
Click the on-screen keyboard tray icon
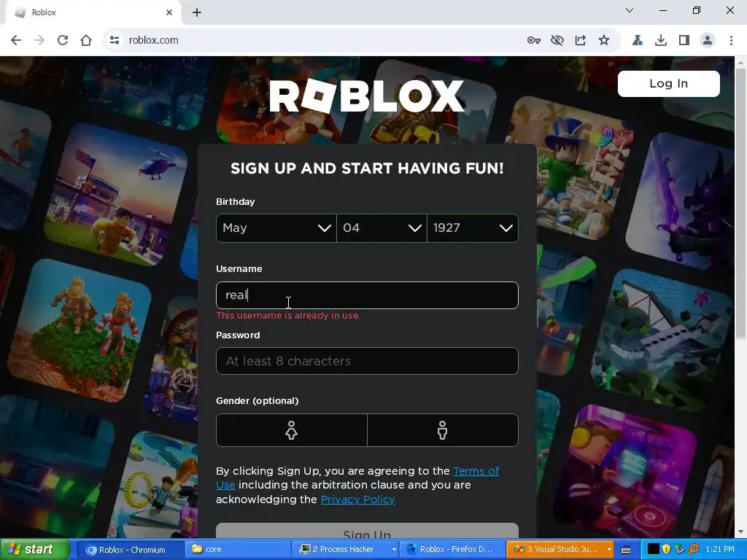click(626, 550)
